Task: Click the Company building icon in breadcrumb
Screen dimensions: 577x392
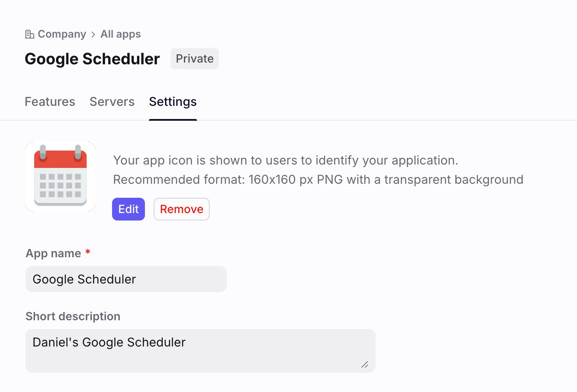Action: pyautogui.click(x=30, y=34)
